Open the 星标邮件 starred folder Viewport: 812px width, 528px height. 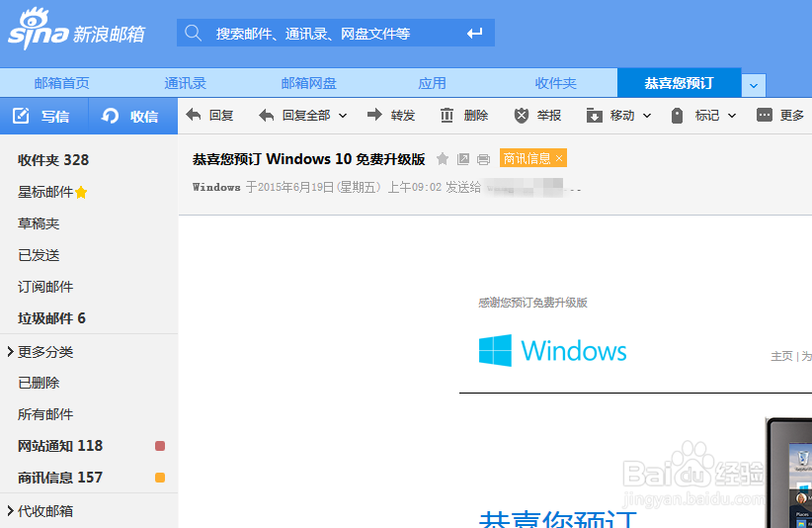pos(51,192)
